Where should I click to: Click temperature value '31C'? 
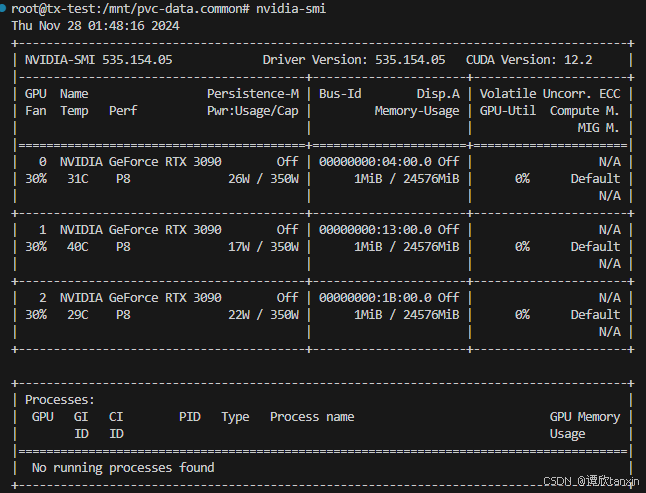(78, 179)
